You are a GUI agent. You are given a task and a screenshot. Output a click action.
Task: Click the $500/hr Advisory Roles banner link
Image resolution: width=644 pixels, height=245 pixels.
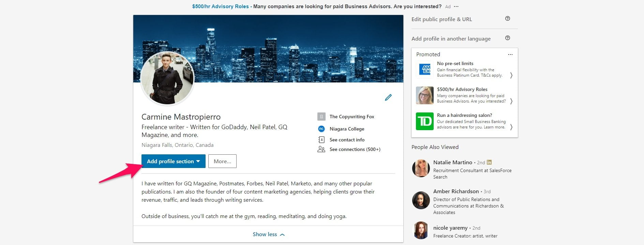220,6
